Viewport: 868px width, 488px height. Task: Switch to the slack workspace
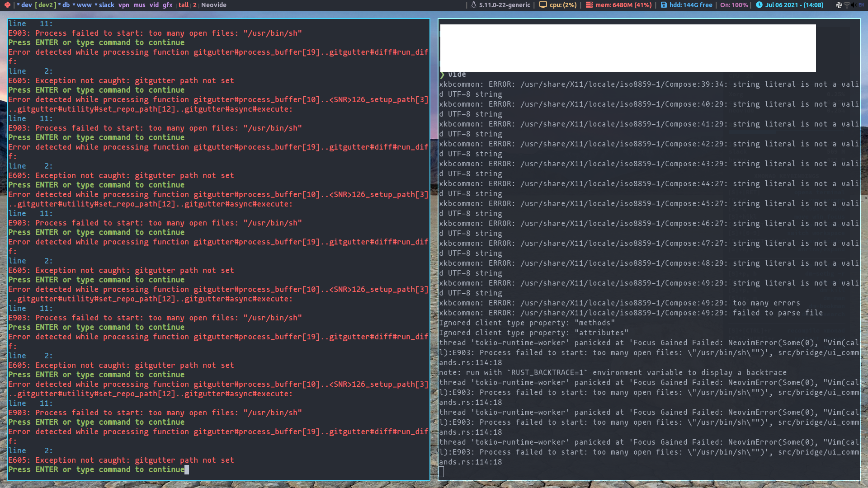[x=106, y=5]
